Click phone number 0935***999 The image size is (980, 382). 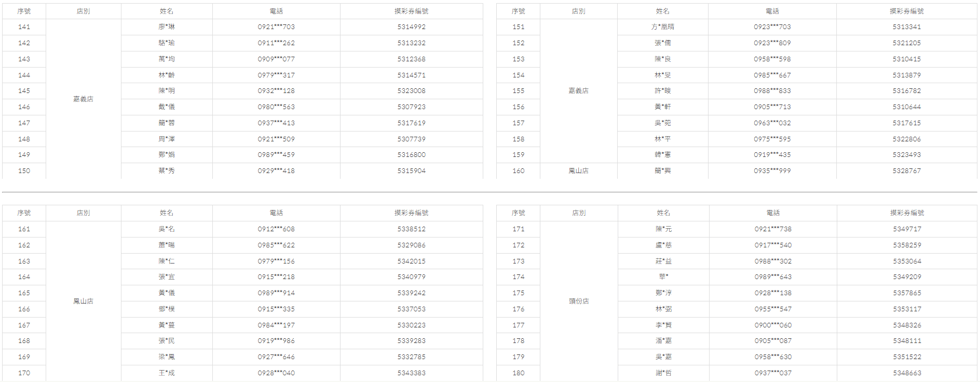[772, 171]
